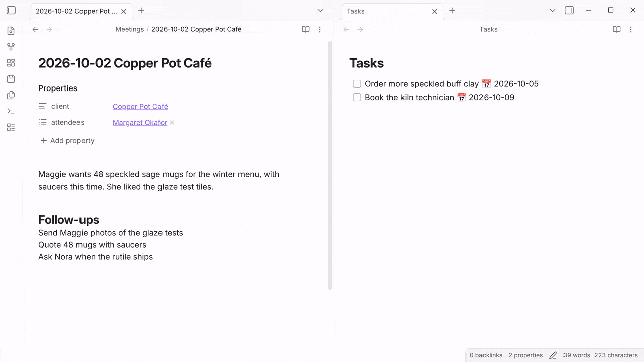644x362 pixels.
Task: Close the Tasks tab
Action: 435,11
